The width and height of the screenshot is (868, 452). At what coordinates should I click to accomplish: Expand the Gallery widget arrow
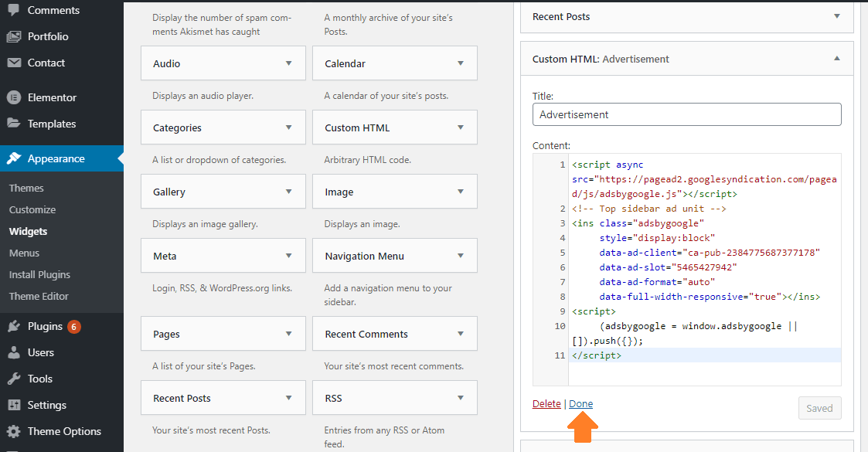(x=288, y=192)
